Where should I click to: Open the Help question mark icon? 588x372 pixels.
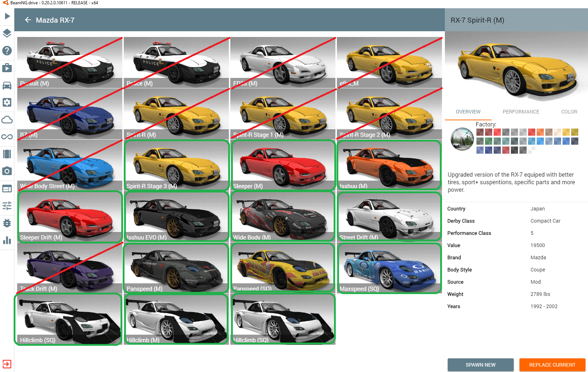(x=7, y=51)
